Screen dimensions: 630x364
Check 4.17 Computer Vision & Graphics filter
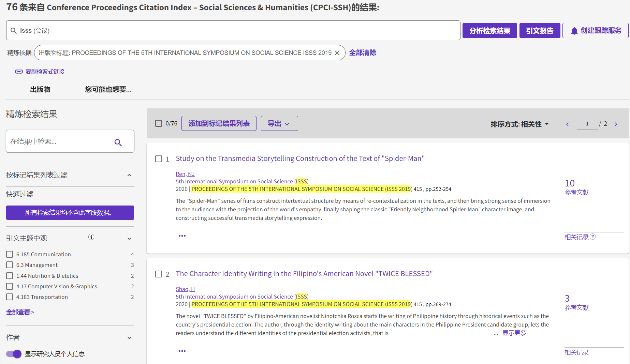tap(10, 286)
